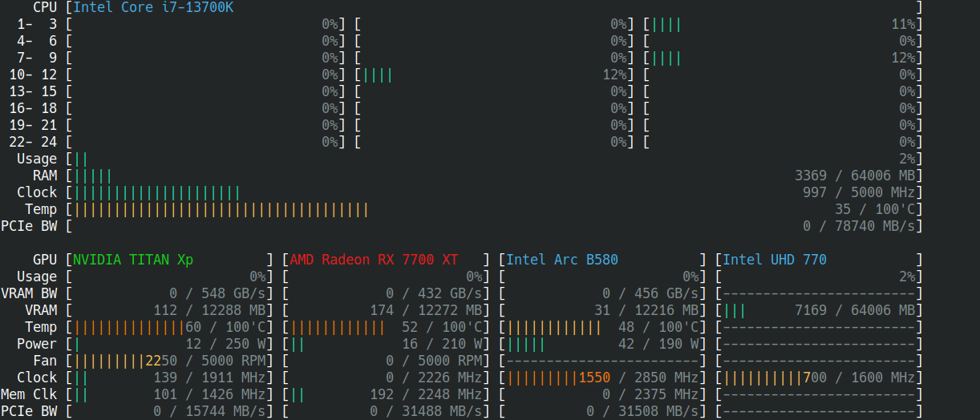Screen dimensions: 980x420
Task: Click the core row label "19- 21"
Action: click(x=33, y=125)
